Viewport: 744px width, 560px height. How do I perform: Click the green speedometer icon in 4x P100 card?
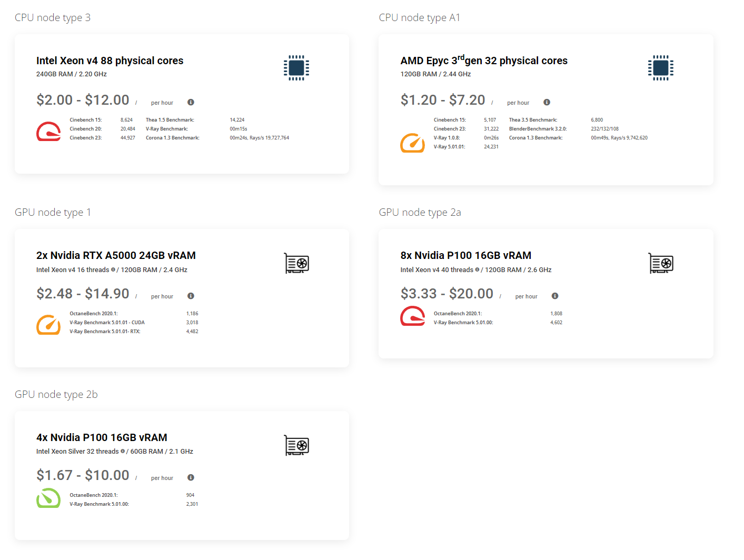coord(48,498)
